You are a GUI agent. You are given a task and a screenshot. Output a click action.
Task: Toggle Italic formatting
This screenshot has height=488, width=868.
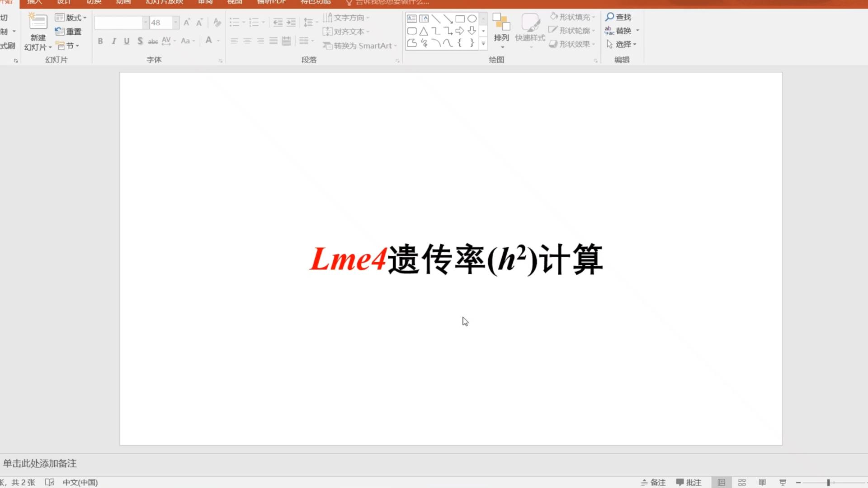[x=113, y=41]
